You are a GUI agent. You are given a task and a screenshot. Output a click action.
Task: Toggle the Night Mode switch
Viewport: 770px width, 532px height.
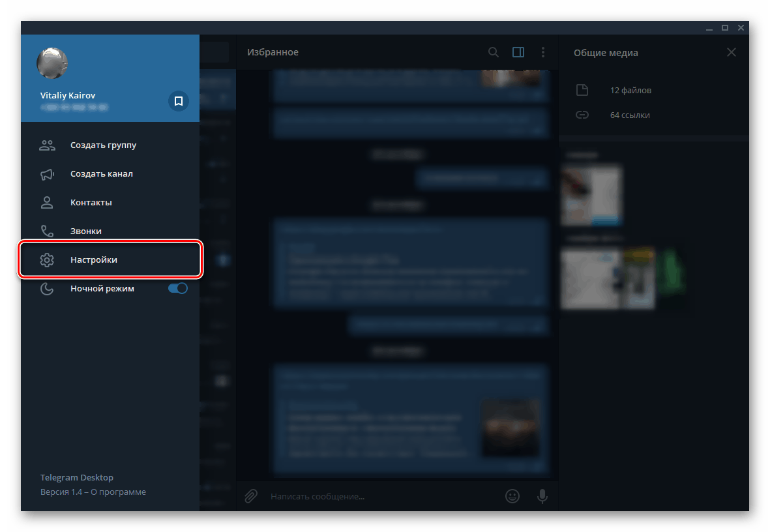[x=177, y=288]
